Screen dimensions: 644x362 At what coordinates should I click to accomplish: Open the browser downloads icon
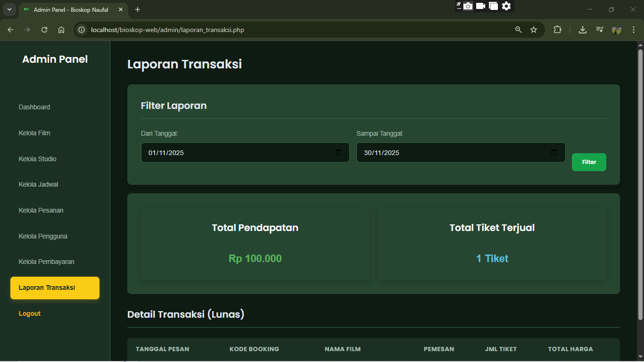point(583,30)
